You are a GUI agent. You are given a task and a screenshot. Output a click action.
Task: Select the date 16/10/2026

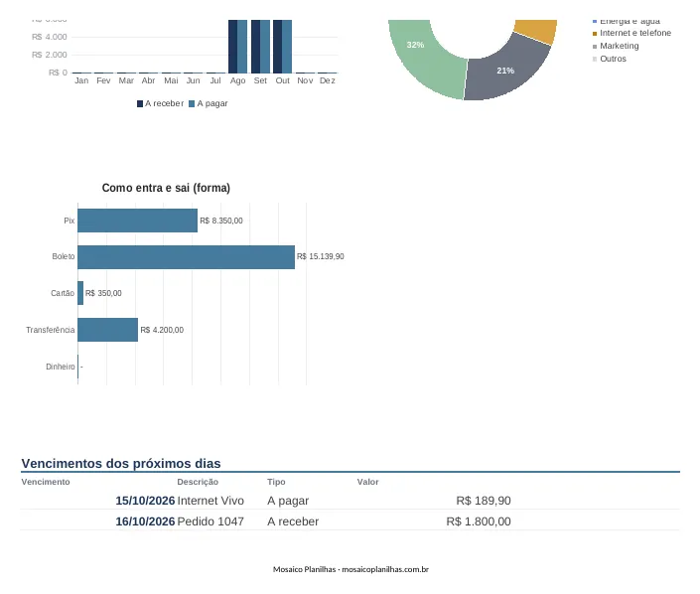(x=145, y=521)
